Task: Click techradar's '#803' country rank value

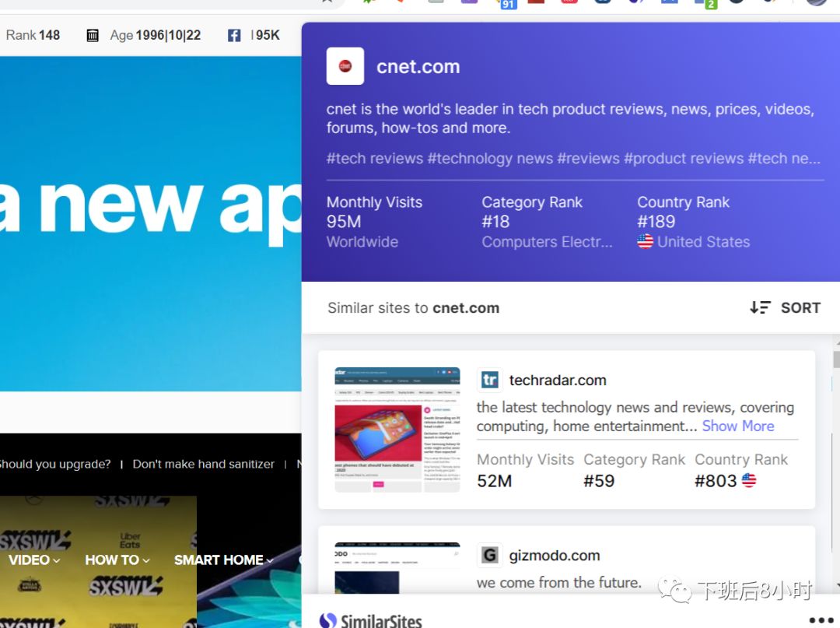Action: click(716, 481)
